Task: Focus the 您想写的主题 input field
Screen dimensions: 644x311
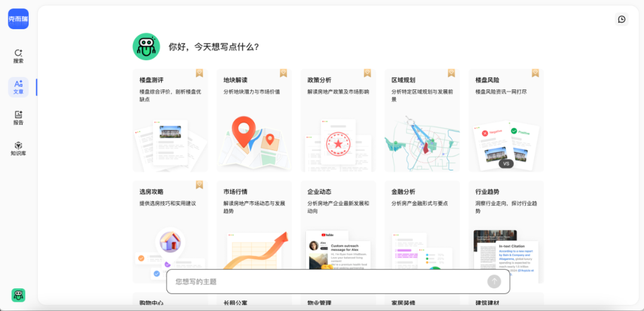Action: coord(338,281)
